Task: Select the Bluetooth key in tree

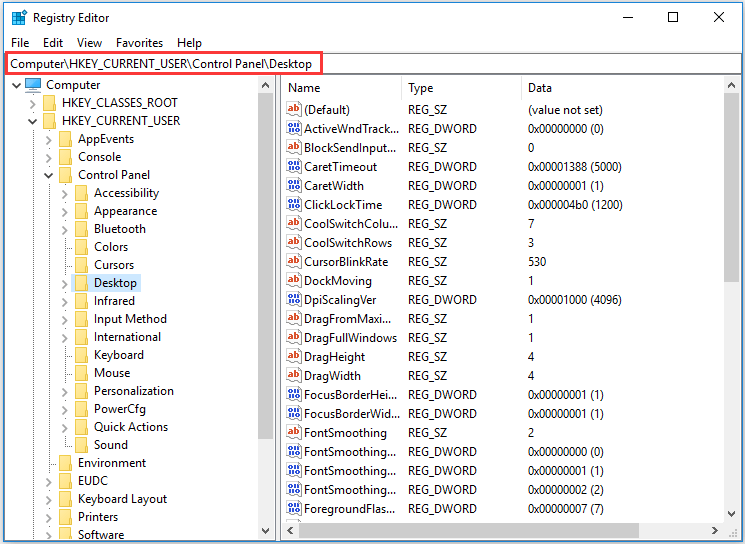Action: click(120, 229)
